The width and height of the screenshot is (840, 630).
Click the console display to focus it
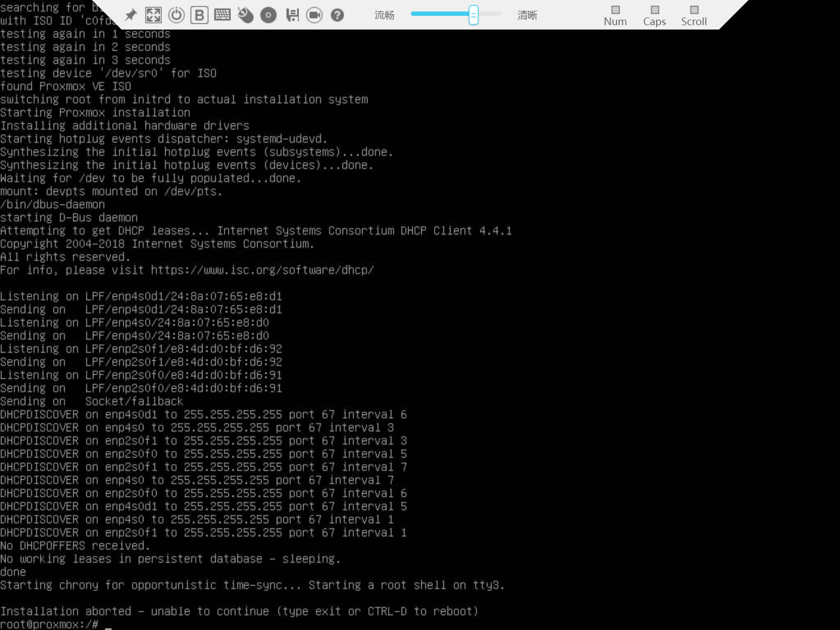coord(416,328)
